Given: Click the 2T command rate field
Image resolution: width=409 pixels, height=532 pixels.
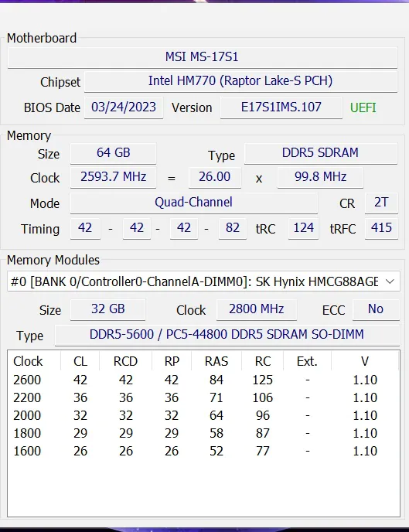Looking at the screenshot, I should [381, 203].
